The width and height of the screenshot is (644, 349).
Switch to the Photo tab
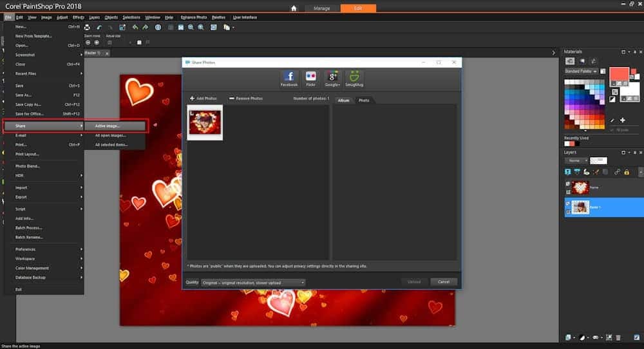364,100
